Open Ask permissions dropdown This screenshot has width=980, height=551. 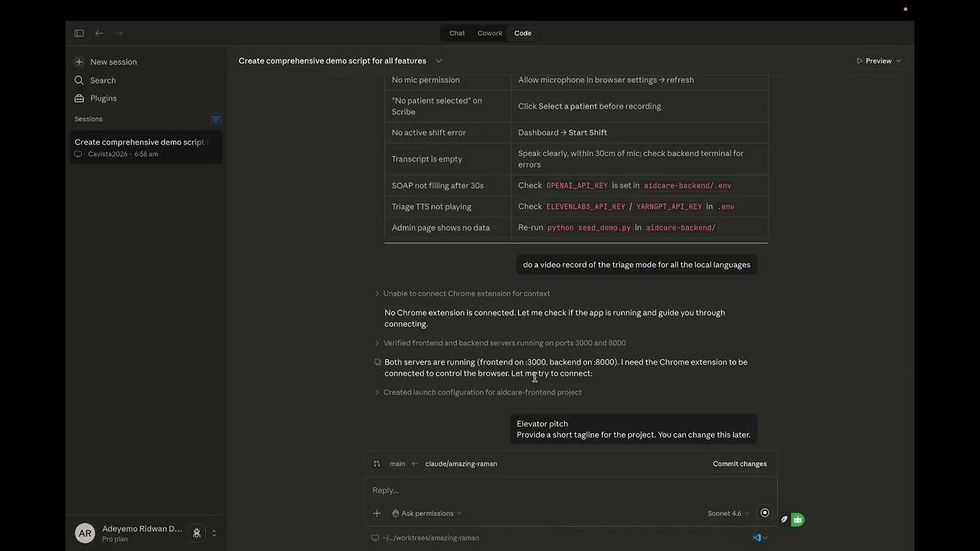[427, 514]
